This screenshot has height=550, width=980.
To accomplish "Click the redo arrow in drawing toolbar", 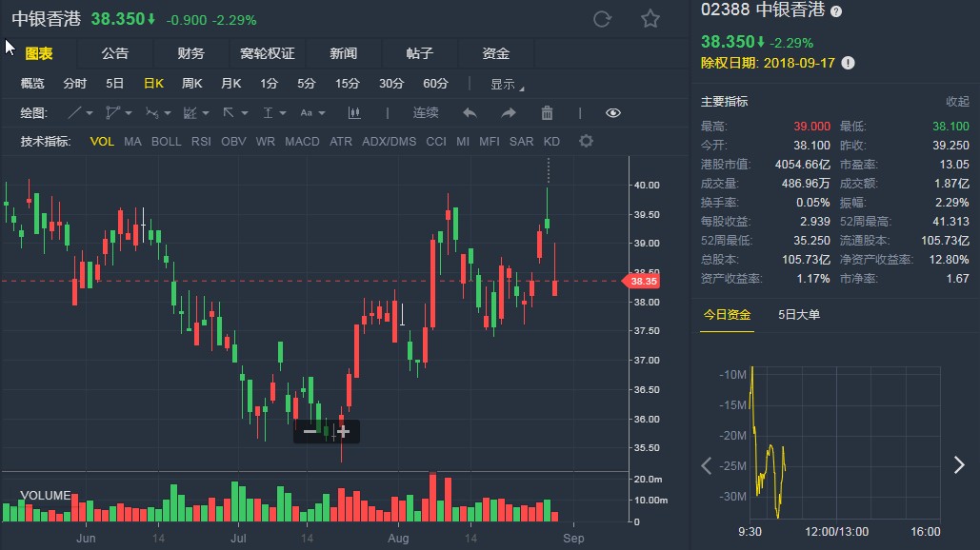I will pos(508,113).
